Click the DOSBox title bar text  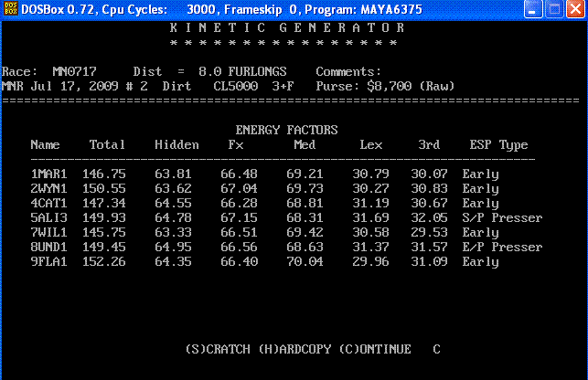(x=221, y=9)
